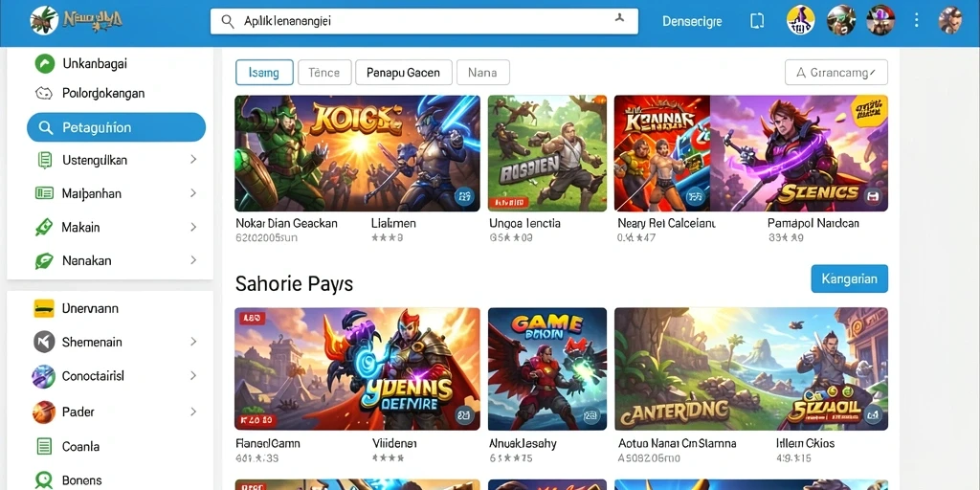
Task: Open the green character avatar in header
Action: [840, 20]
